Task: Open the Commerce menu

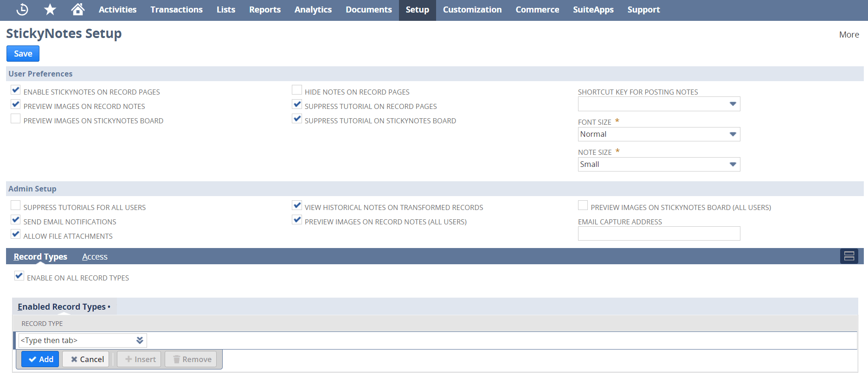Action: [x=537, y=10]
